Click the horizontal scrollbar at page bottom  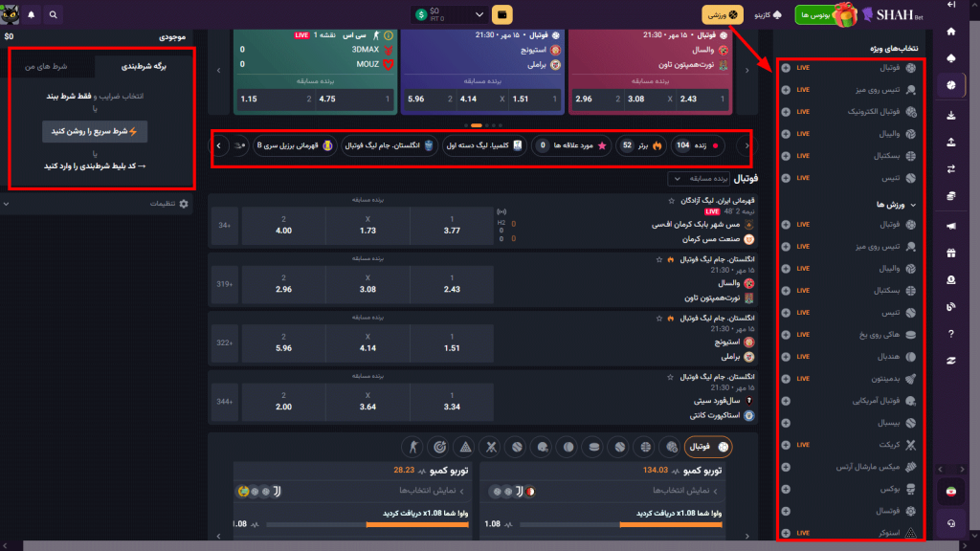(x=479, y=545)
